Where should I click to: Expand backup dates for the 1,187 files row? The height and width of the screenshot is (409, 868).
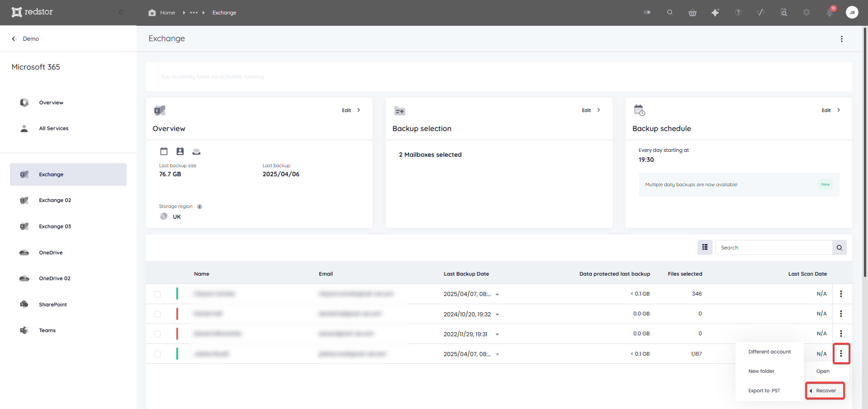[x=497, y=354]
